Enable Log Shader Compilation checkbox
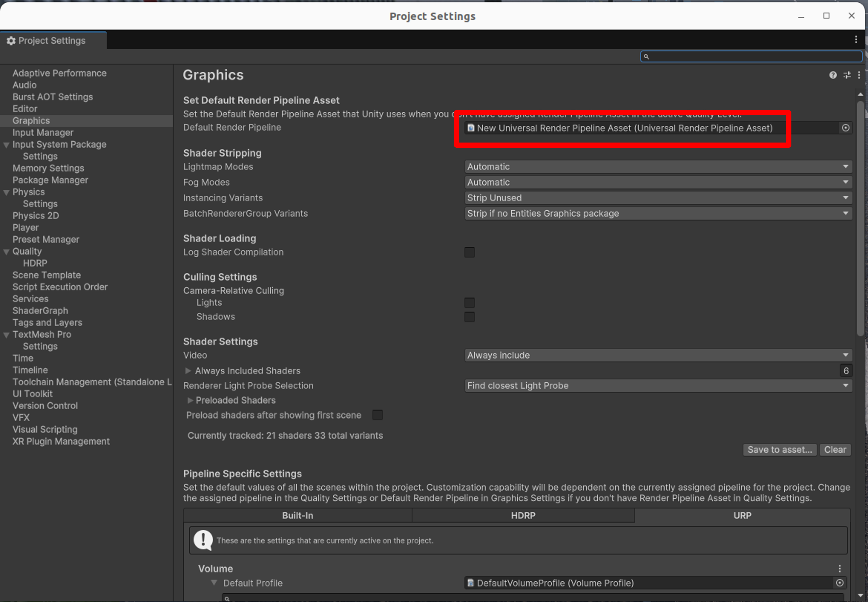868x602 pixels. point(469,252)
